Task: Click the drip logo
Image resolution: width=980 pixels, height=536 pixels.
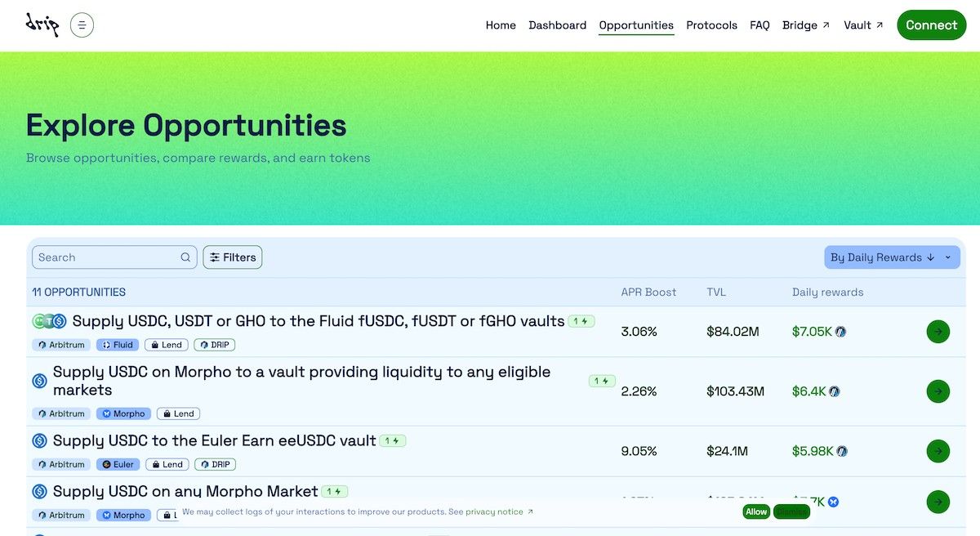Action: [x=42, y=25]
